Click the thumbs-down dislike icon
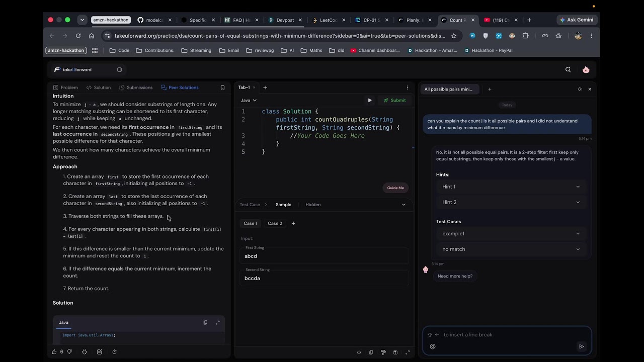The height and width of the screenshot is (362, 644). 69,352
